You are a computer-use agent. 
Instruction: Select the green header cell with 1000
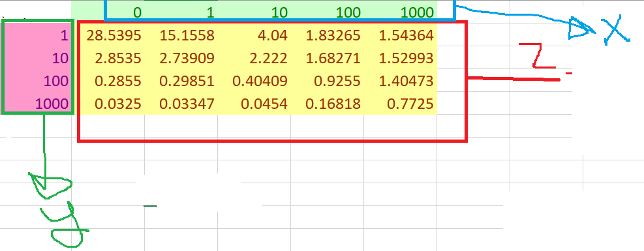coord(401,12)
